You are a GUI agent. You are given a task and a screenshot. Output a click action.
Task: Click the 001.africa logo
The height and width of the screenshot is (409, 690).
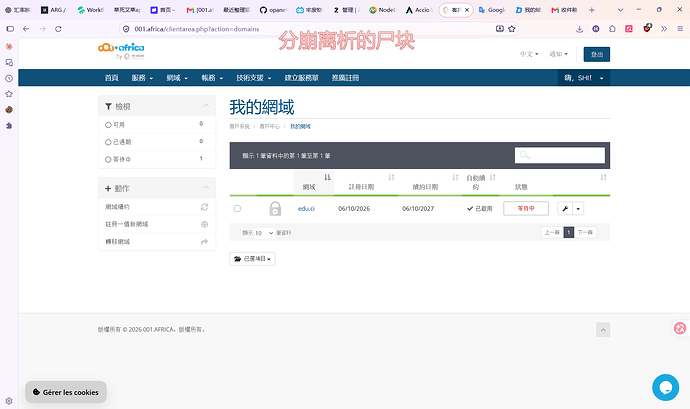121,51
